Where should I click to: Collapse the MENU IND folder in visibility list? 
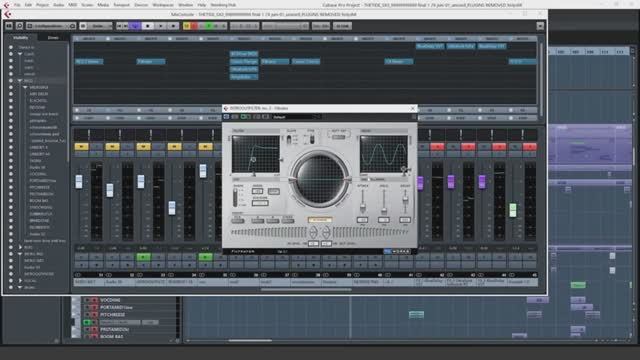pos(20,254)
